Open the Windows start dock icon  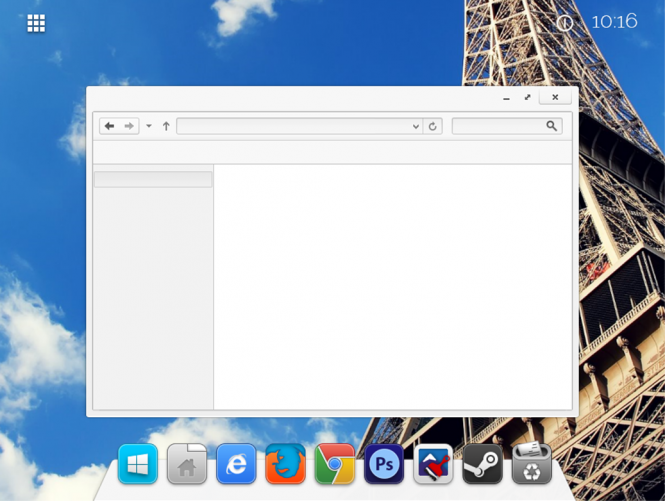point(138,464)
